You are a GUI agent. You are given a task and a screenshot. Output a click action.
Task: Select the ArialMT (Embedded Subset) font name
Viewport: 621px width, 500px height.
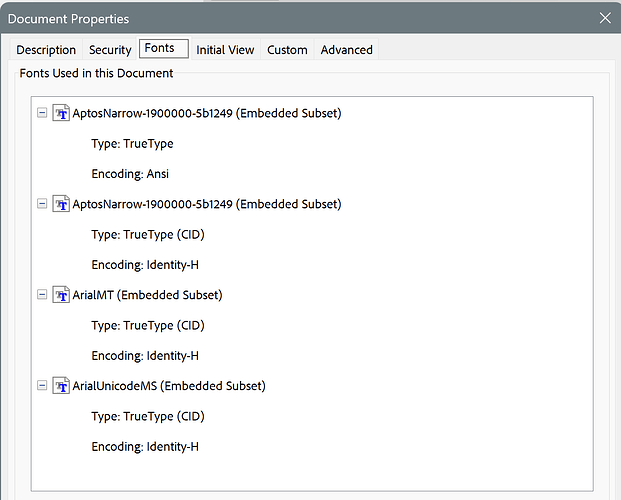(x=147, y=295)
